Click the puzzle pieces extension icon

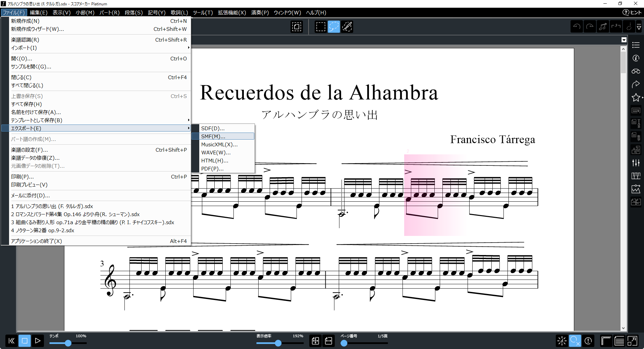point(636,150)
